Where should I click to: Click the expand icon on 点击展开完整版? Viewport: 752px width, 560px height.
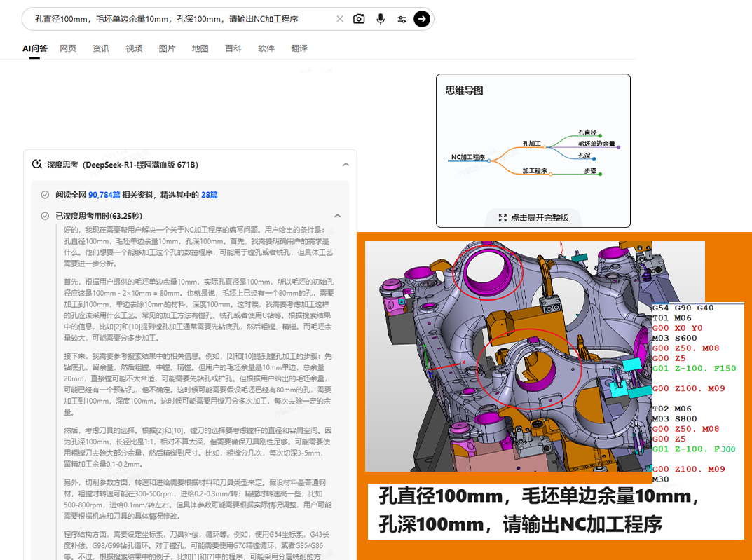(503, 218)
